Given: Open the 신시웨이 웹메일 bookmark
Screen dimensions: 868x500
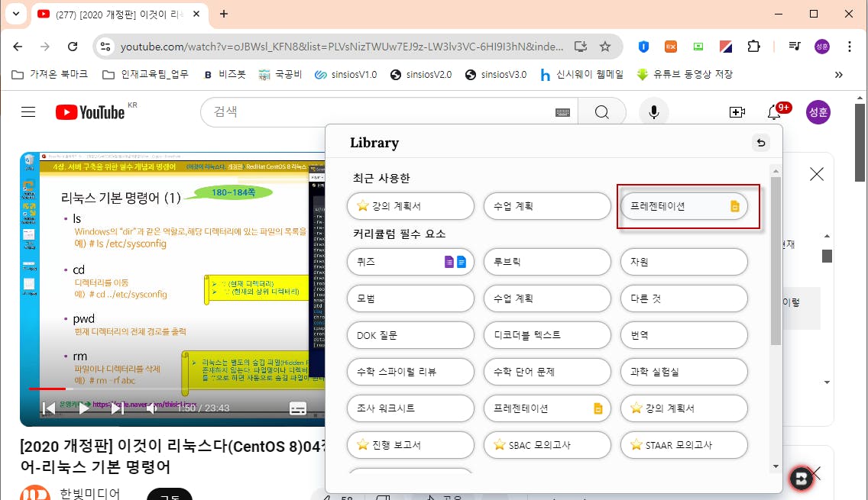Looking at the screenshot, I should coord(581,74).
